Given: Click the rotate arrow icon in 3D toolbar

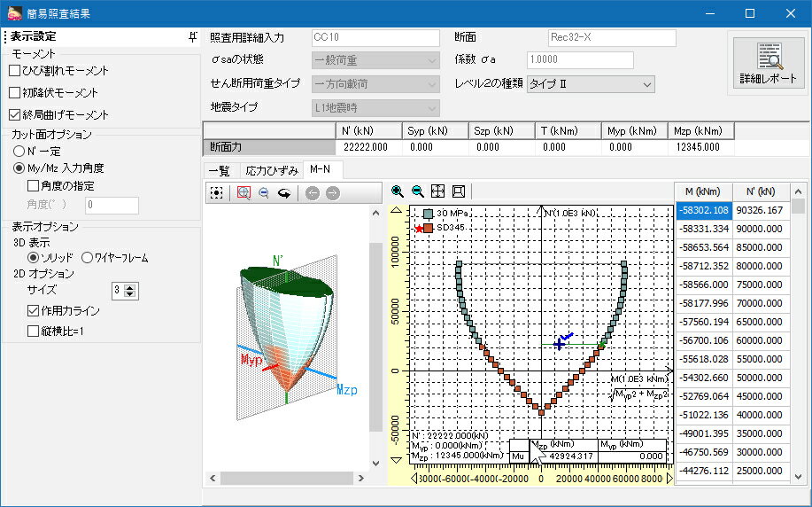Looking at the screenshot, I should [284, 192].
